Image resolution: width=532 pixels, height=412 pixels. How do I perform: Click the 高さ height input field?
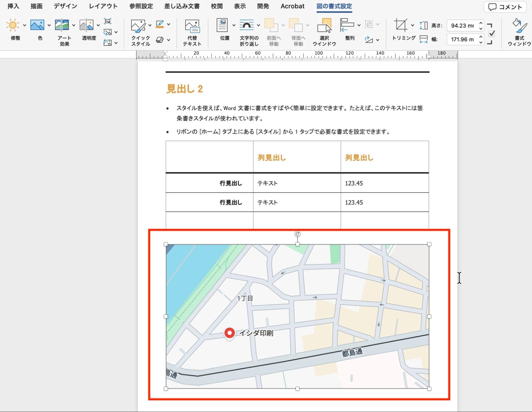[x=463, y=26]
